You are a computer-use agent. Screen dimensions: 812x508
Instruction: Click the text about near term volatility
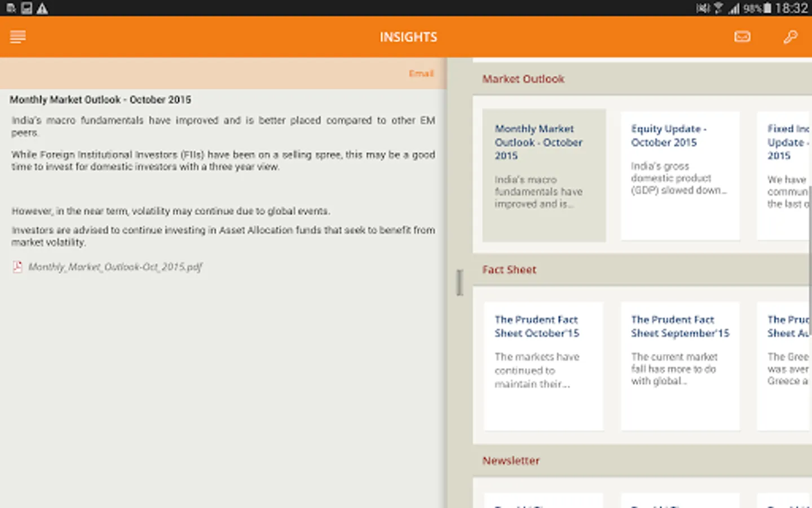pos(171,211)
